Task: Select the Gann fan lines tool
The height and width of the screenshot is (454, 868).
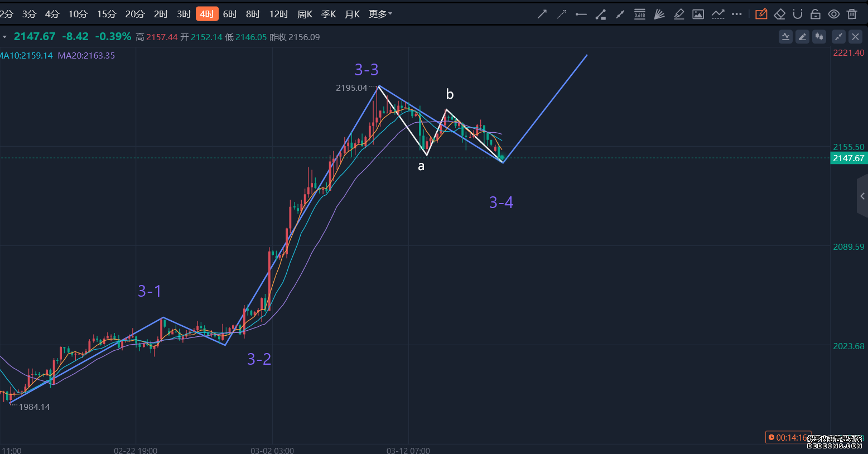Action: coord(659,14)
